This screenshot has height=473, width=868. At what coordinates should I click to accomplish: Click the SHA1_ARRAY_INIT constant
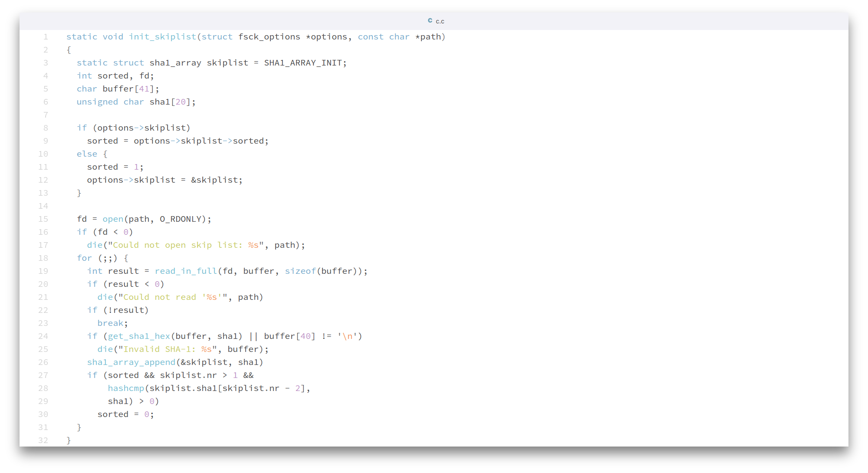tap(303, 63)
